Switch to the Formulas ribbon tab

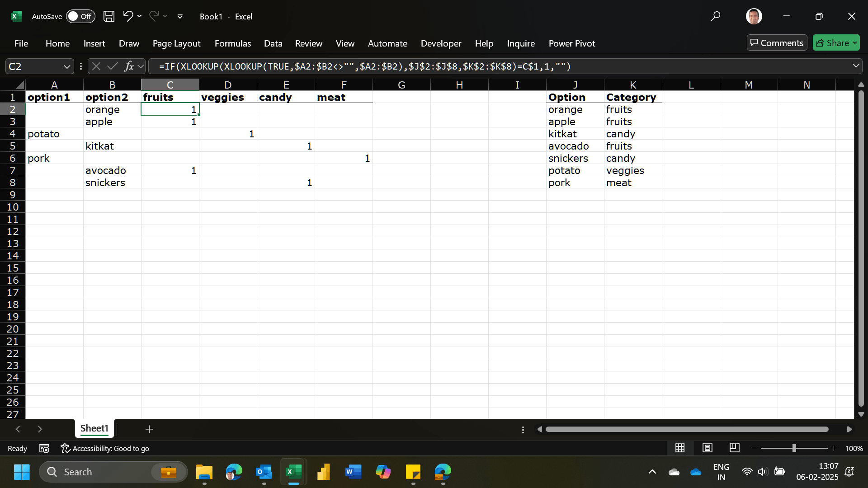(232, 43)
